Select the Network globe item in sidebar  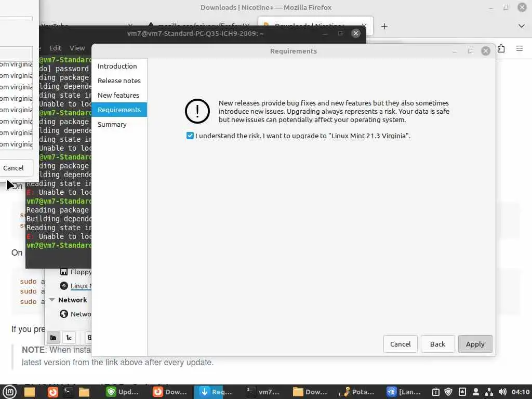[75, 314]
